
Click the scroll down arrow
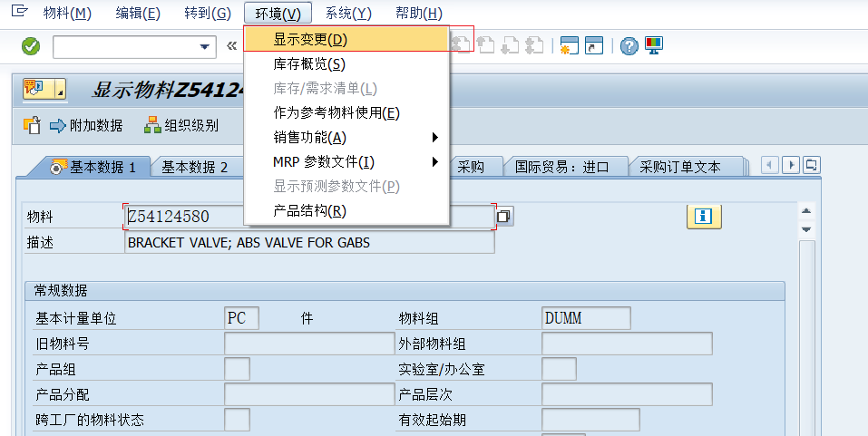(806, 229)
